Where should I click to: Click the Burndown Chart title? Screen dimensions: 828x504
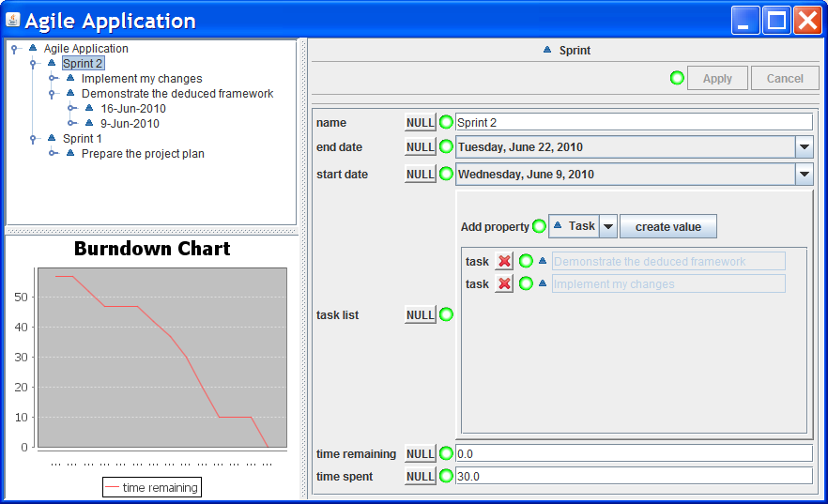coord(152,248)
